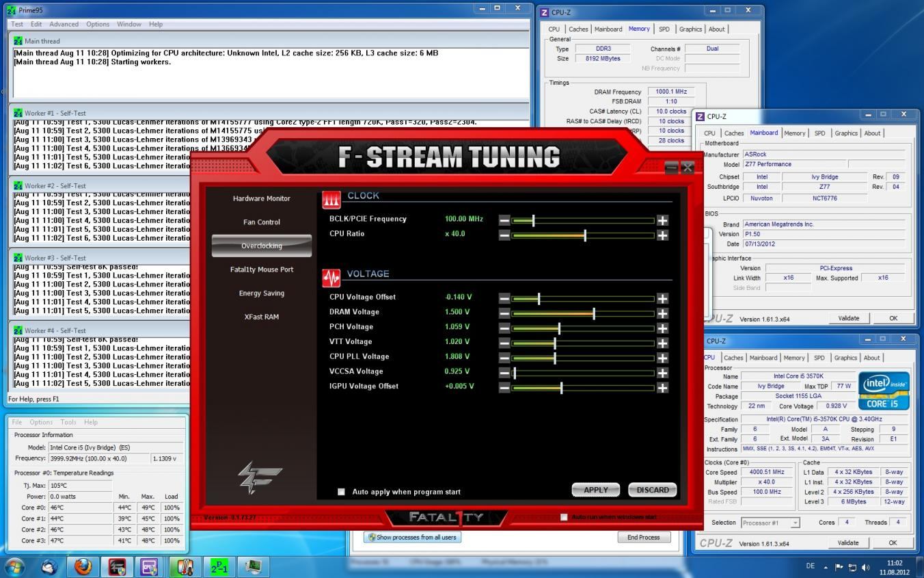Open Graphics tab in CPU-Z CPU window
This screenshot has height=578, width=924.
tap(845, 358)
